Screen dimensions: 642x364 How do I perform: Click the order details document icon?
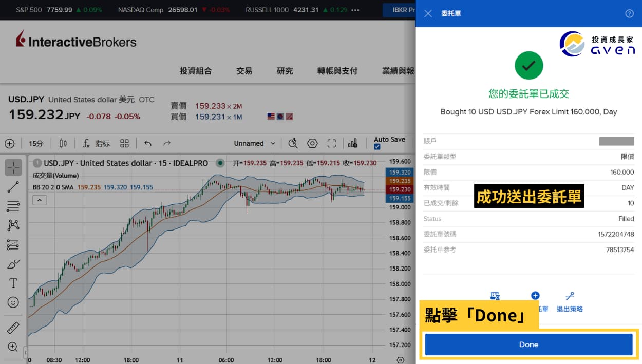(495, 296)
